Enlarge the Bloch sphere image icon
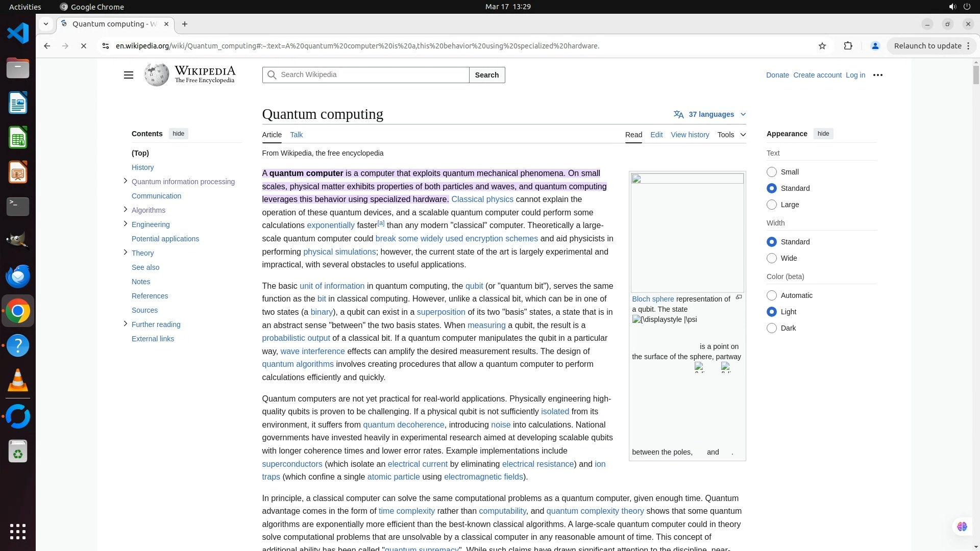This screenshot has height=551, width=980. (x=739, y=297)
